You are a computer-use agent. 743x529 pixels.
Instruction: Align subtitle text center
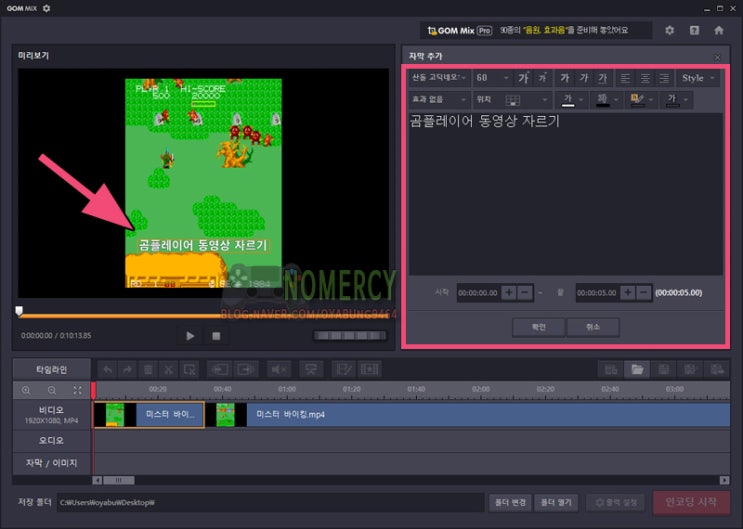645,78
